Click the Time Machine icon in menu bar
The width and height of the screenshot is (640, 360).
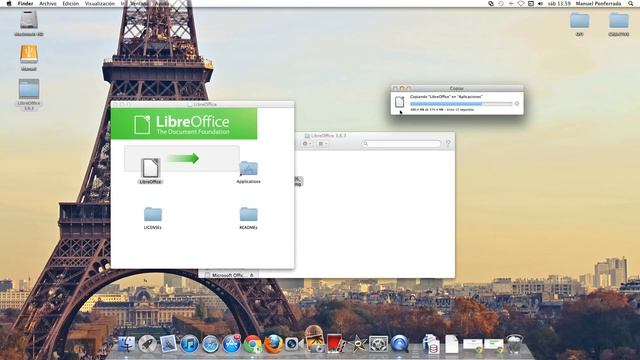tap(501, 3)
